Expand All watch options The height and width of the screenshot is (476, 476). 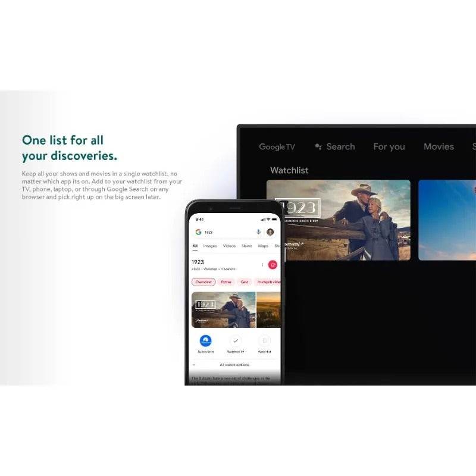click(234, 365)
